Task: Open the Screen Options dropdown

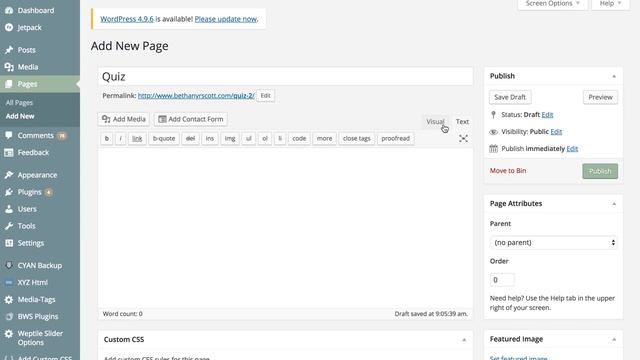Action: [x=553, y=4]
